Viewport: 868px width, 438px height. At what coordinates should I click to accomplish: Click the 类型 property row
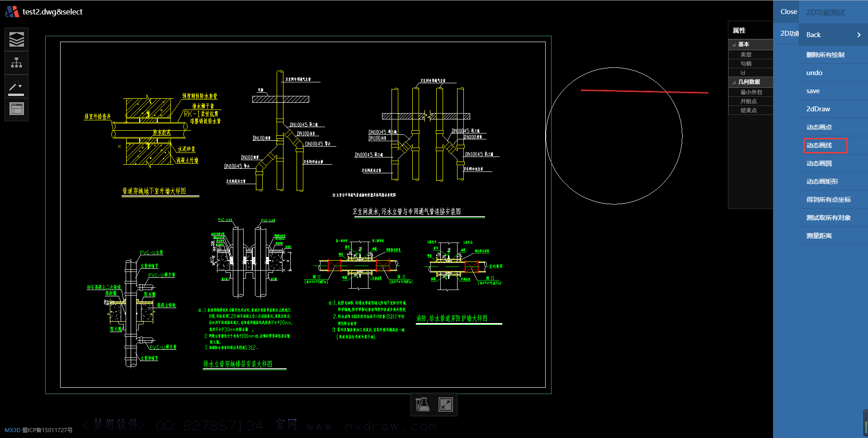(750, 55)
